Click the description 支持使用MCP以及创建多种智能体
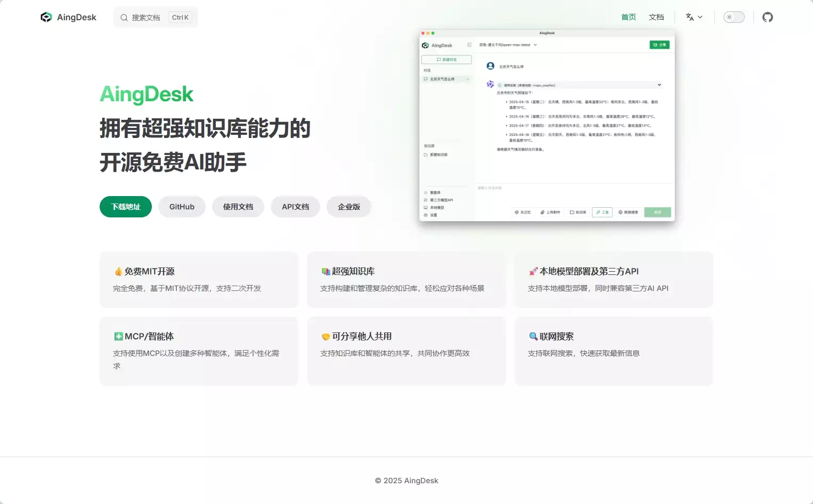This screenshot has height=504, width=813. [196, 360]
